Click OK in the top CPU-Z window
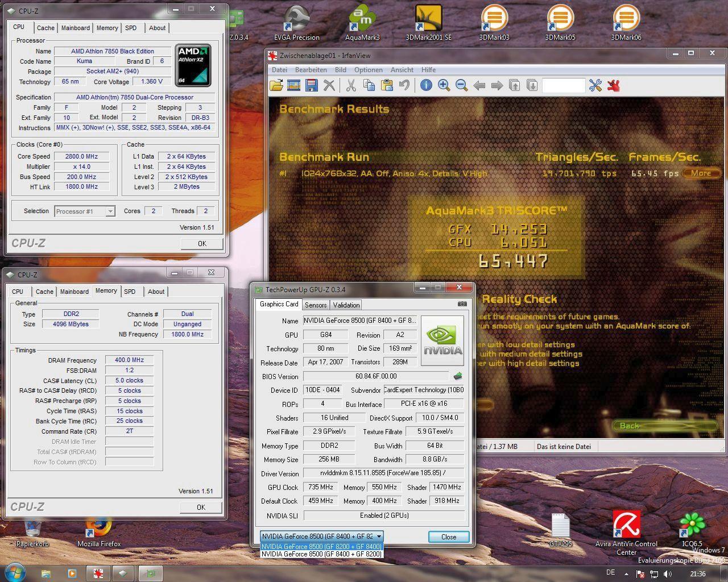 202,244
